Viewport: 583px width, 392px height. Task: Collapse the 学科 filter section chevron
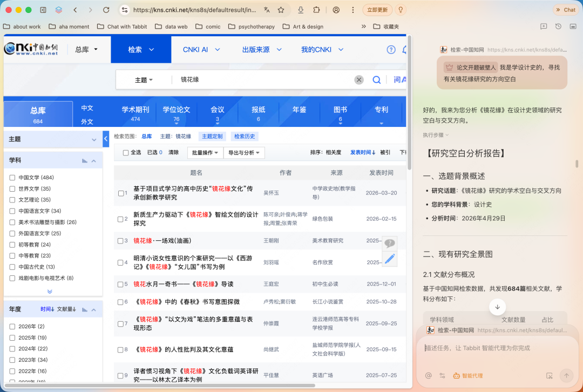coord(94,161)
